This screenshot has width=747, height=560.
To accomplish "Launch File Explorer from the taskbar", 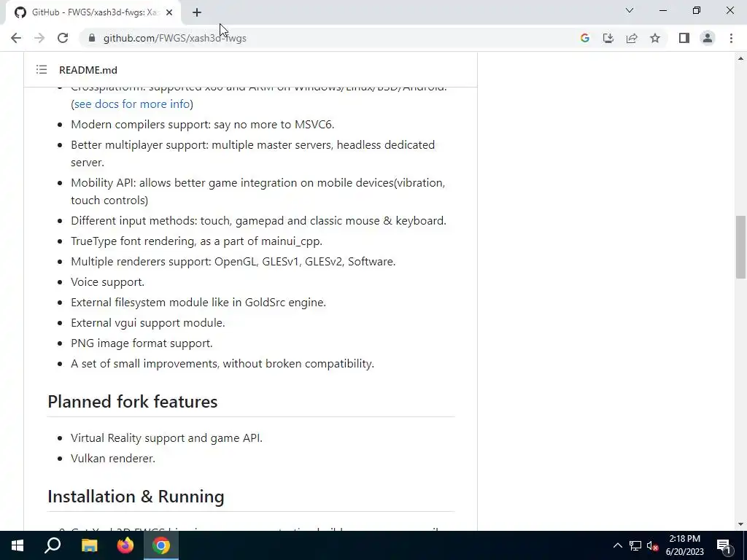I will point(89,545).
